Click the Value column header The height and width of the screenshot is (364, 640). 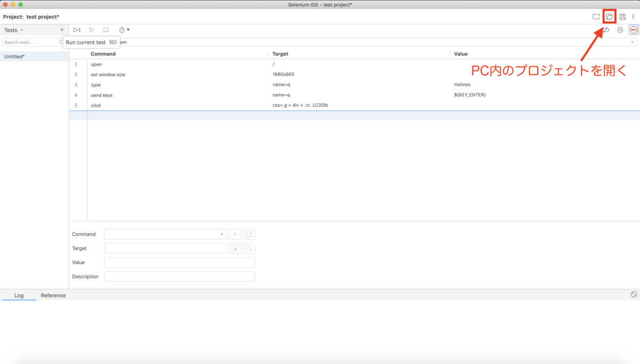(x=461, y=54)
